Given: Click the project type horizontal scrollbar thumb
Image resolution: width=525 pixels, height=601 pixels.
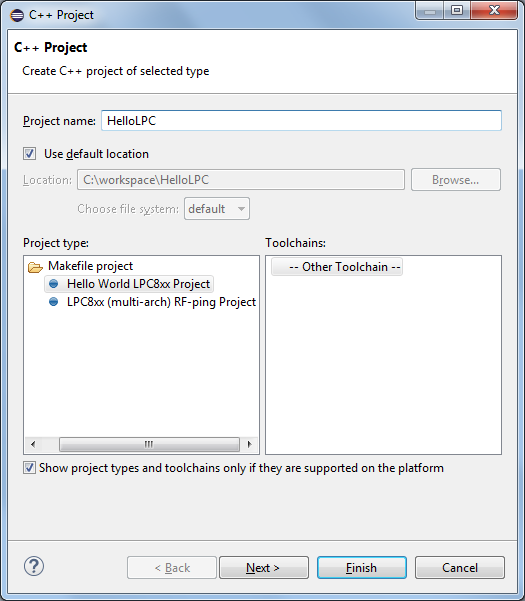Looking at the screenshot, I should (x=149, y=444).
